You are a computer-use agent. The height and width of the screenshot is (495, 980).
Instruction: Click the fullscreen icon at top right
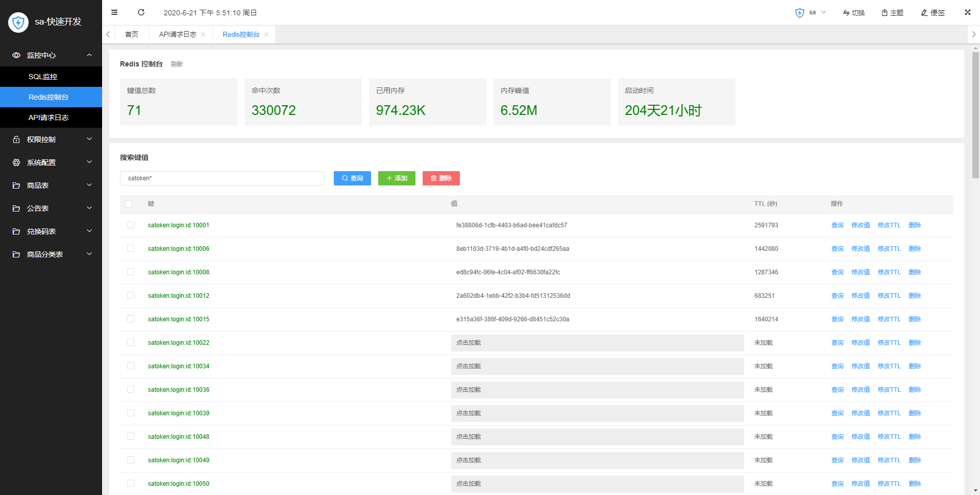click(967, 12)
